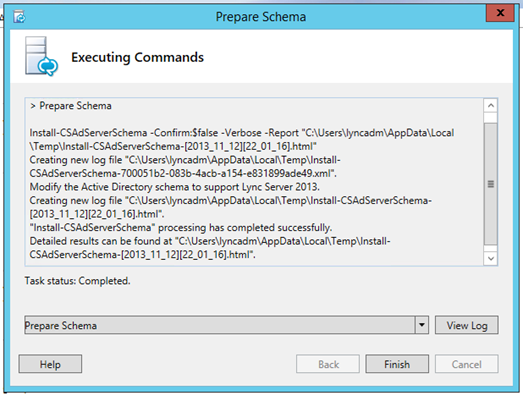This screenshot has width=523, height=396.
Task: Close the Prepare Schema dialog
Action: 500,13
